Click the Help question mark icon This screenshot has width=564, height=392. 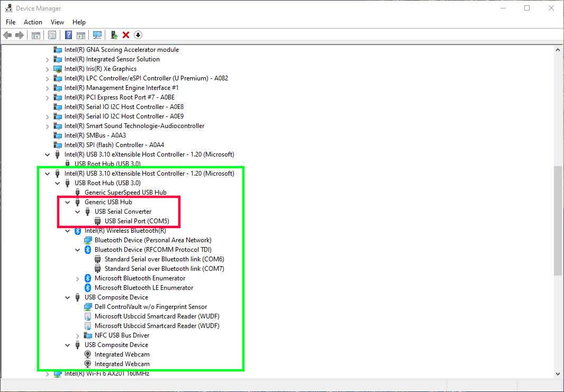click(x=68, y=35)
